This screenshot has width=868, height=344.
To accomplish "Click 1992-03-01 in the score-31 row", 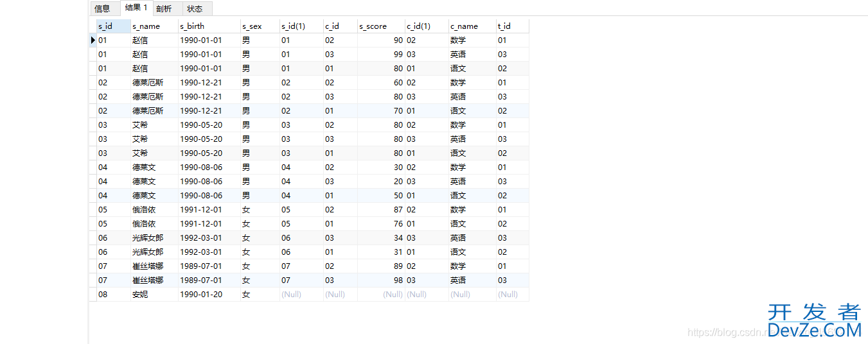I will (x=201, y=252).
